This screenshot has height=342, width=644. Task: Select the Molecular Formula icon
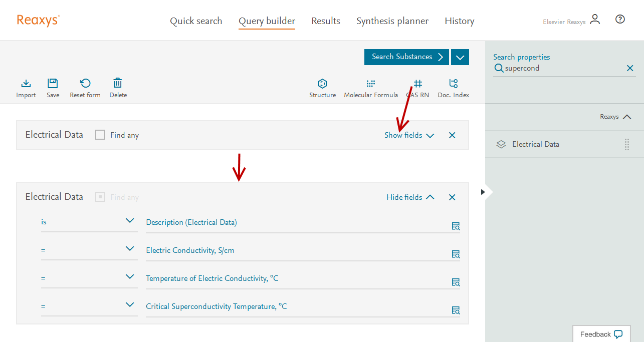click(x=370, y=84)
